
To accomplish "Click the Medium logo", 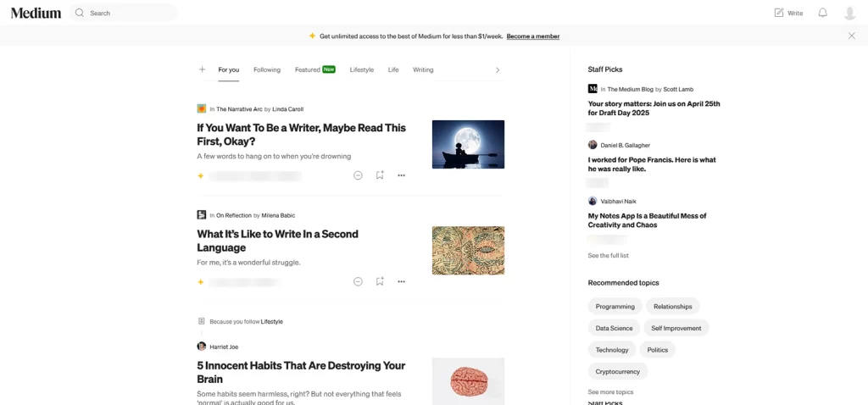I will point(36,13).
